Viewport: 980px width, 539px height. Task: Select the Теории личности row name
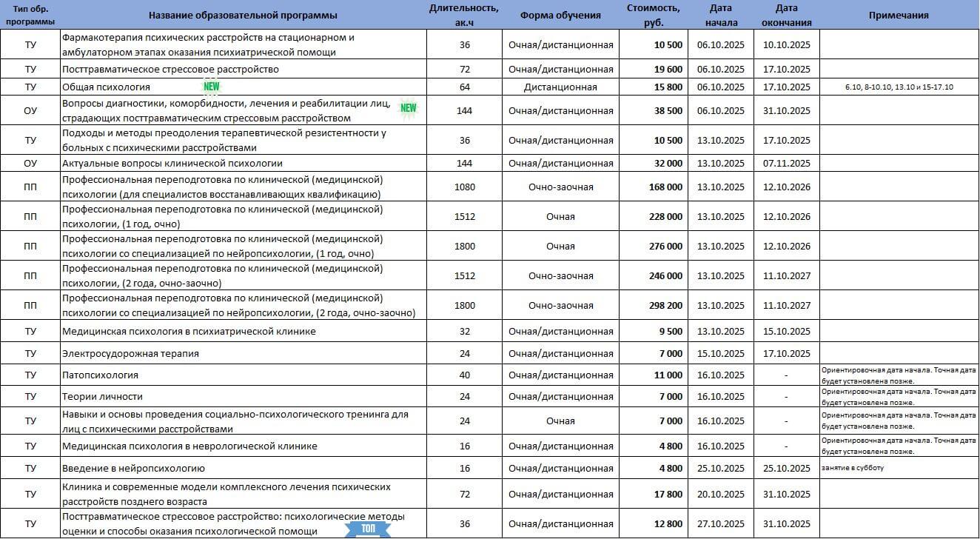click(x=103, y=397)
